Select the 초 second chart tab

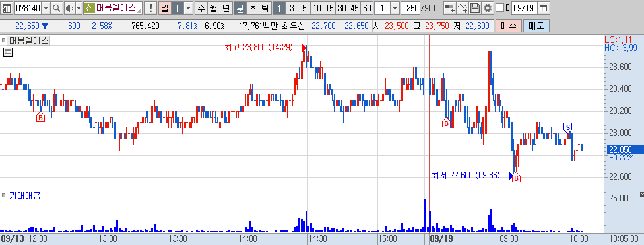pos(253,7)
